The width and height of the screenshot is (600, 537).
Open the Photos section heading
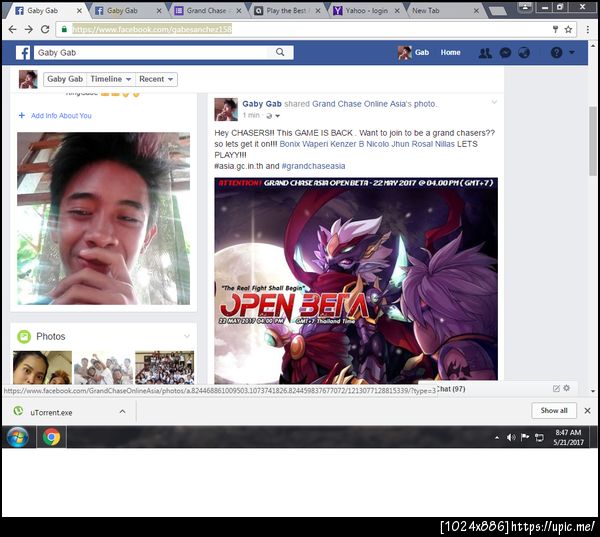(51, 336)
